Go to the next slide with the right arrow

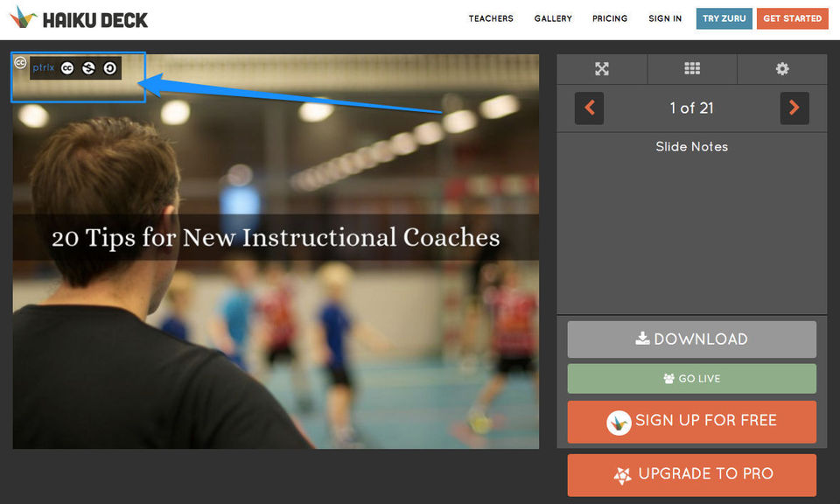click(794, 108)
